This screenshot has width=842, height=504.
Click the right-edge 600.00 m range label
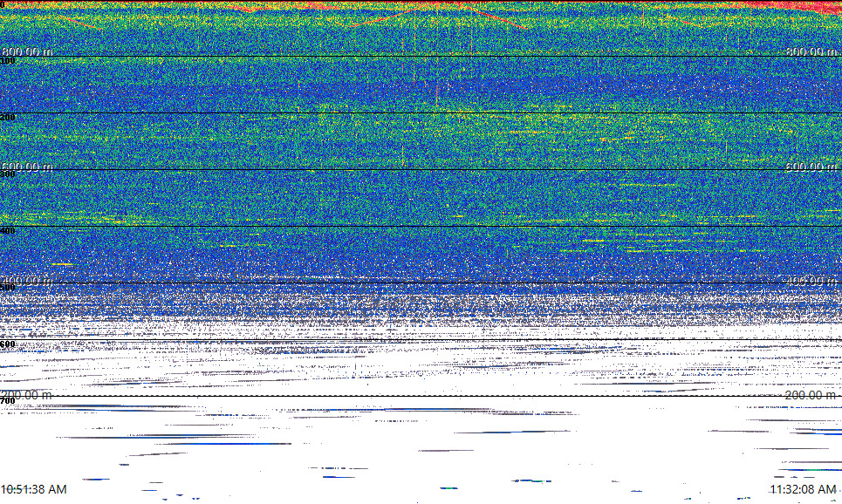(x=811, y=167)
